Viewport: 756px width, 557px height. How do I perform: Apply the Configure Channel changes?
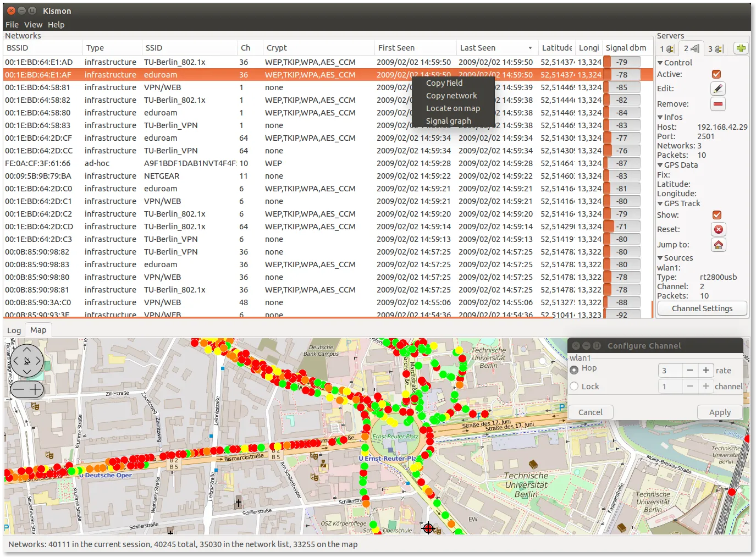[x=719, y=412]
